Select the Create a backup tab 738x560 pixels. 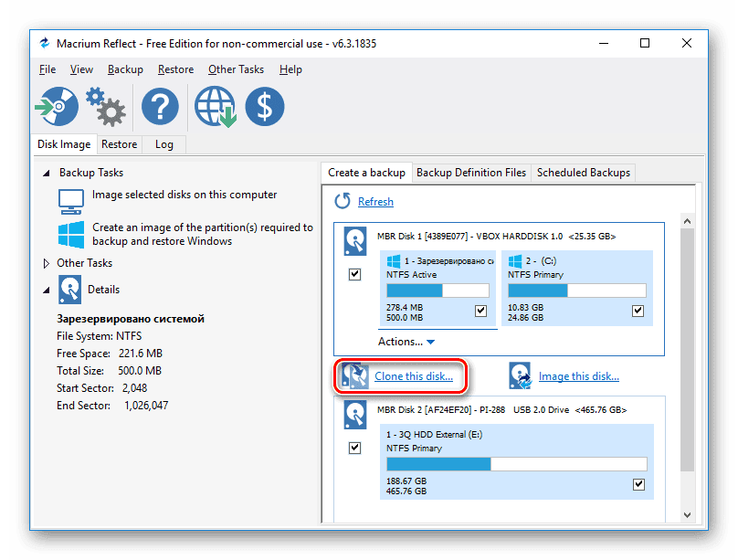tap(366, 173)
